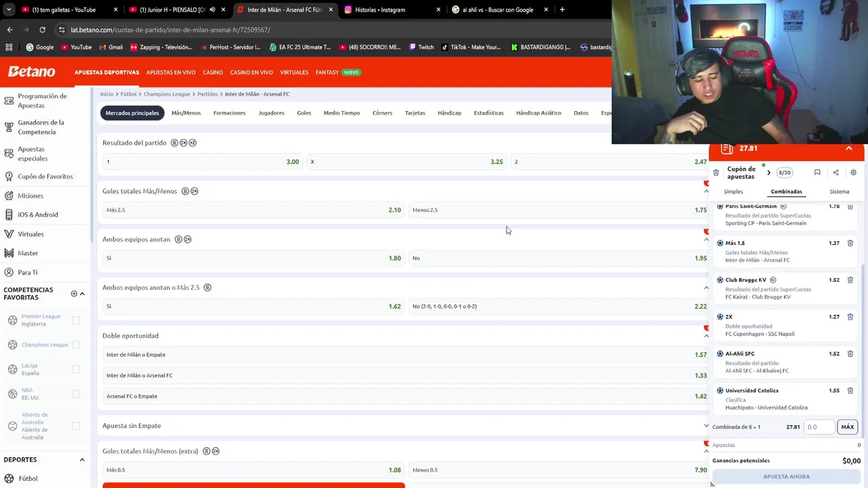
Task: Switch to Más/Menos market tab
Action: (186, 113)
